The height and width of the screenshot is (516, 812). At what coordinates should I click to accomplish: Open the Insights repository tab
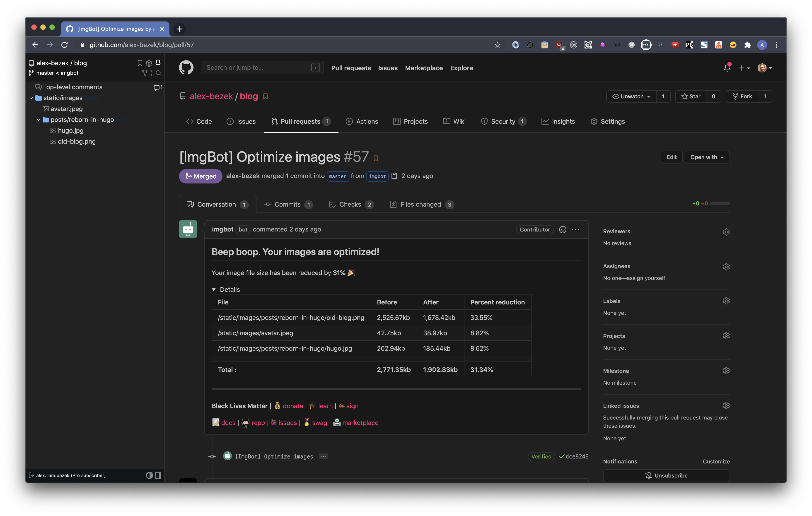[558, 122]
